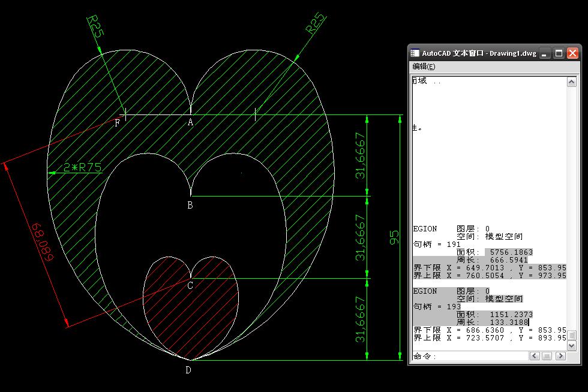Click the 句柄 = 193 line
Screen dimensions: 588x392
[437, 306]
